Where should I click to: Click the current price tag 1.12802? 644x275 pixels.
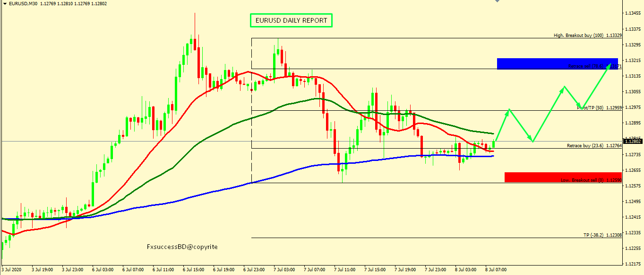[632, 141]
